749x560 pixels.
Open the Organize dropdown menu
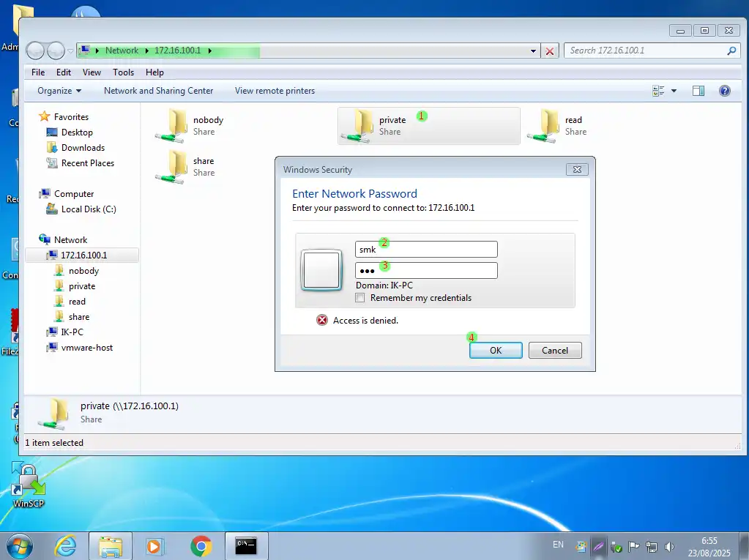tap(59, 91)
